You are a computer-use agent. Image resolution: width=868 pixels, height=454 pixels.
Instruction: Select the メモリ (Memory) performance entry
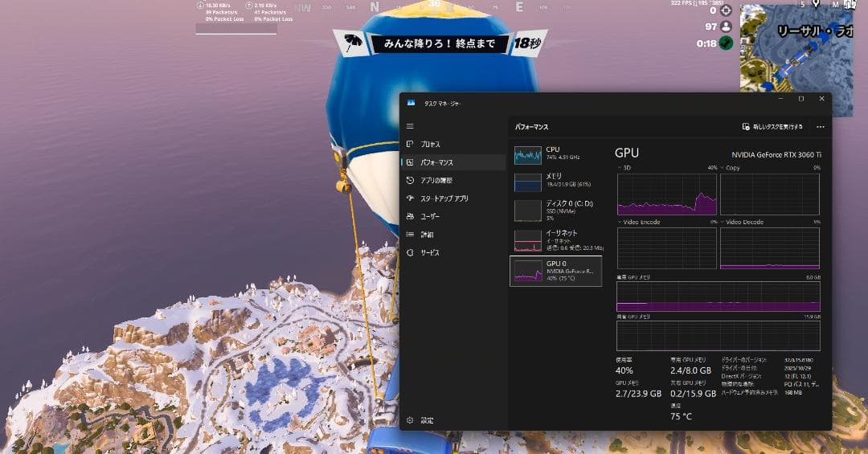tap(556, 182)
